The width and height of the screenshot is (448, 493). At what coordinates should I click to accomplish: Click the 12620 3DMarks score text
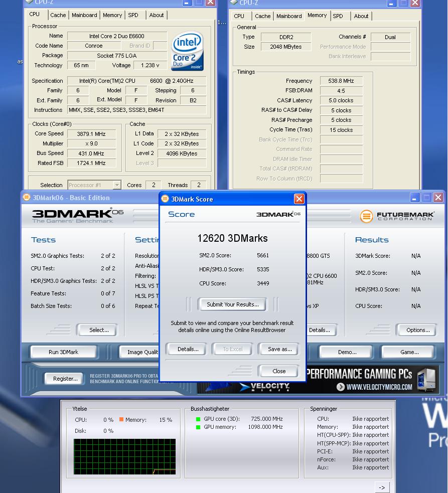click(x=232, y=238)
